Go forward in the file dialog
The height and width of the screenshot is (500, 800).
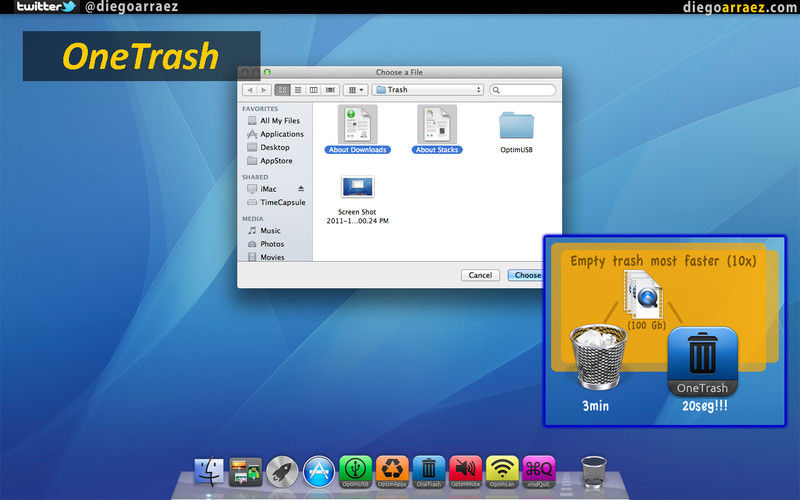click(264, 90)
